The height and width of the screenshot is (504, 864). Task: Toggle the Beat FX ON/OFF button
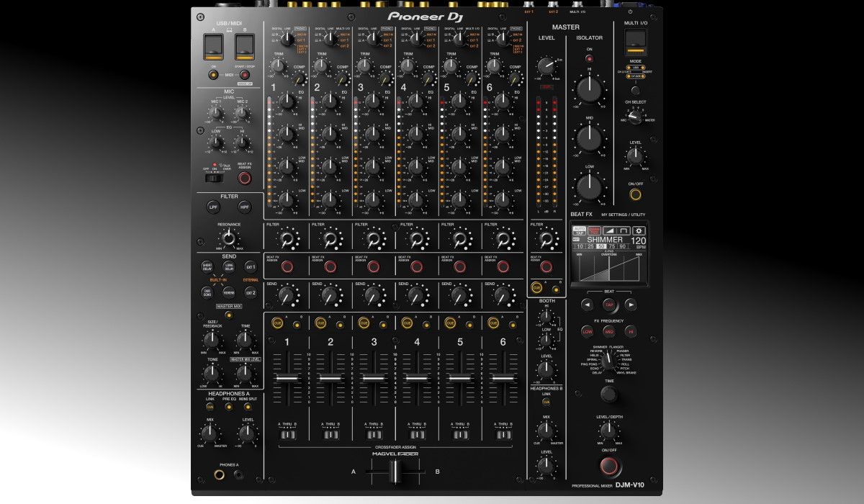(x=610, y=466)
